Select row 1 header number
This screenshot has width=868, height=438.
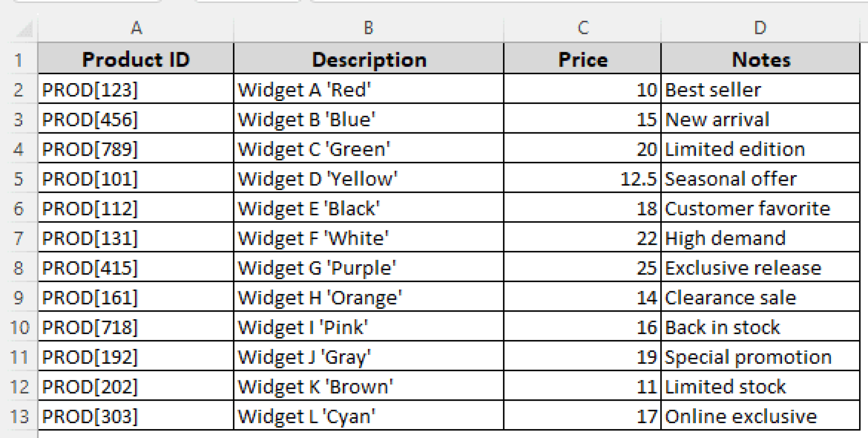[19, 60]
